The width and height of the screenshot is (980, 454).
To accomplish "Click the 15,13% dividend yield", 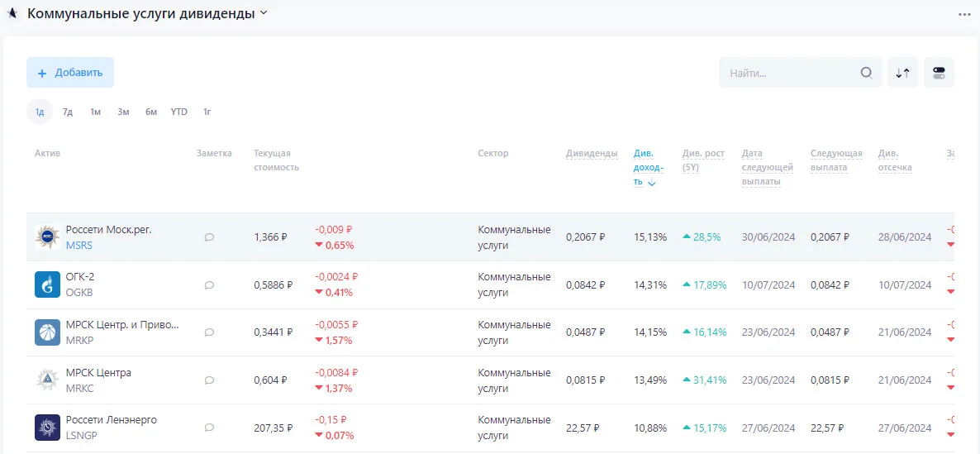I will coord(650,237).
